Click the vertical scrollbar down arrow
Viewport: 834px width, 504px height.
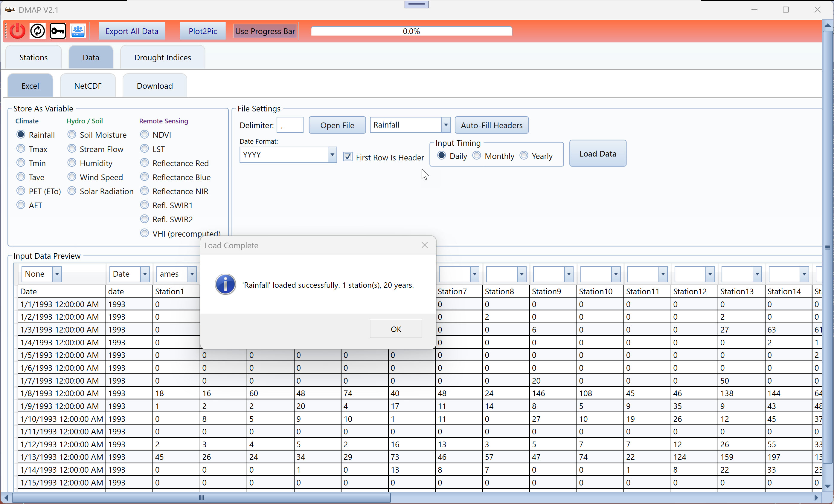tap(827, 486)
